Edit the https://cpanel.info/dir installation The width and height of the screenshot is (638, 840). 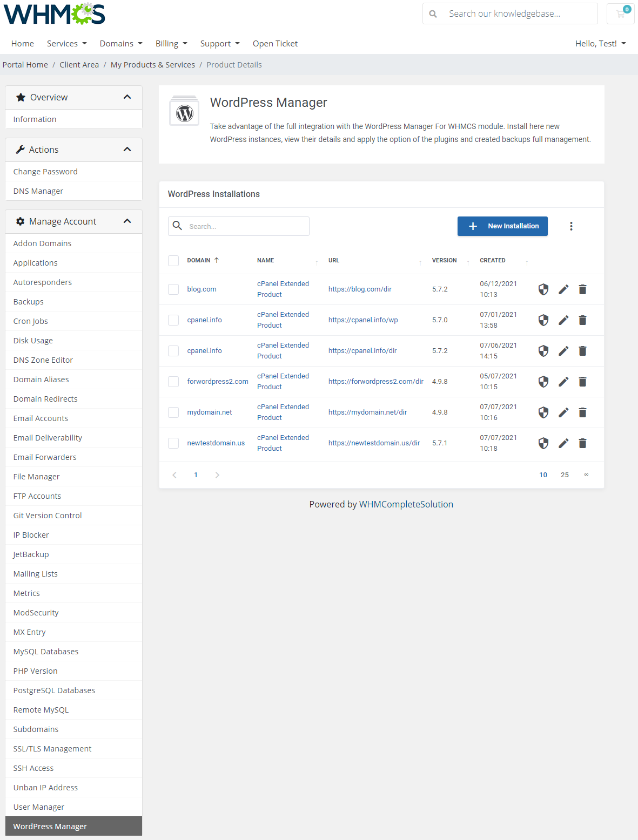coord(563,351)
